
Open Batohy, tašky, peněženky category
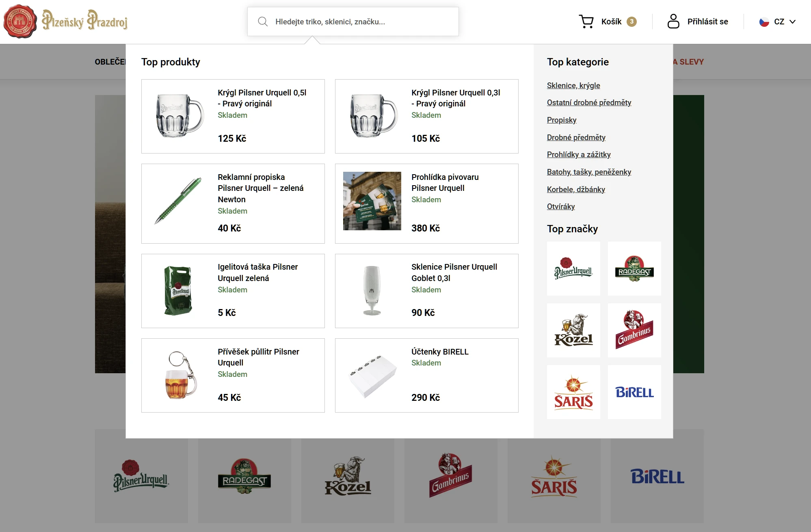tap(588, 172)
